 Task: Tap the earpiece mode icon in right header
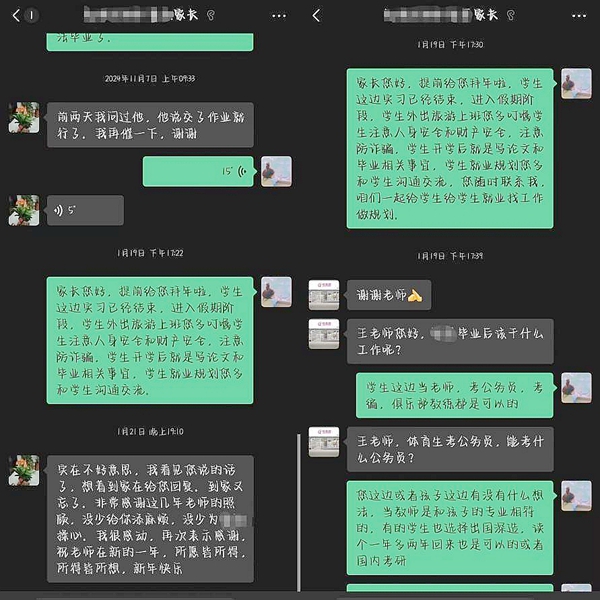510,15
